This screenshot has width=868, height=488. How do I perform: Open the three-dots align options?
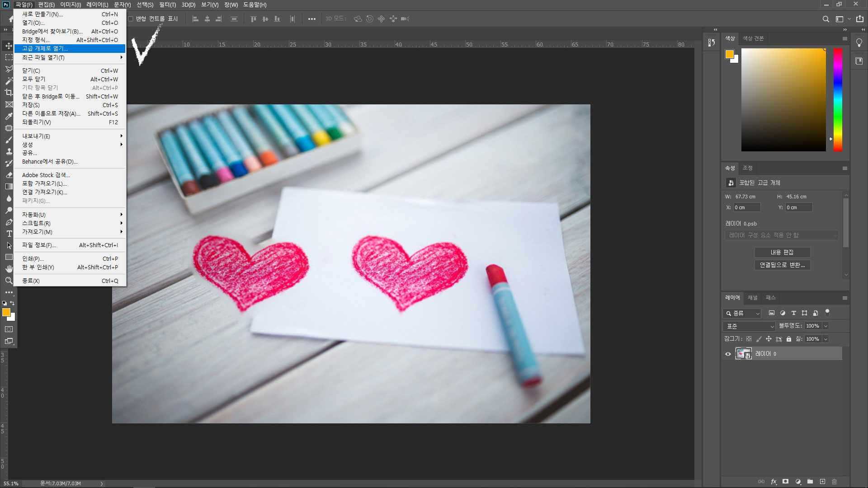click(x=311, y=19)
